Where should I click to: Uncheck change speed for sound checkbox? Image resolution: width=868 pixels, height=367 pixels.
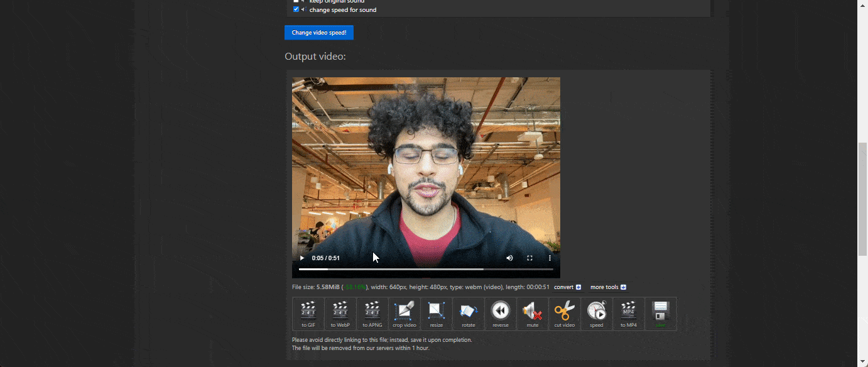(x=296, y=9)
